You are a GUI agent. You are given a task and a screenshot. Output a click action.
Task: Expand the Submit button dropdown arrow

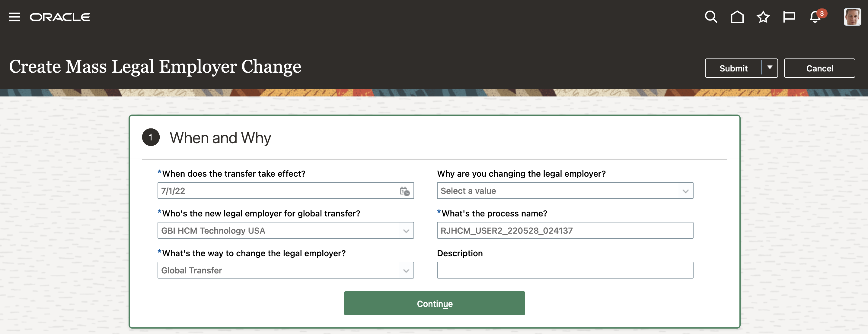[x=770, y=68]
